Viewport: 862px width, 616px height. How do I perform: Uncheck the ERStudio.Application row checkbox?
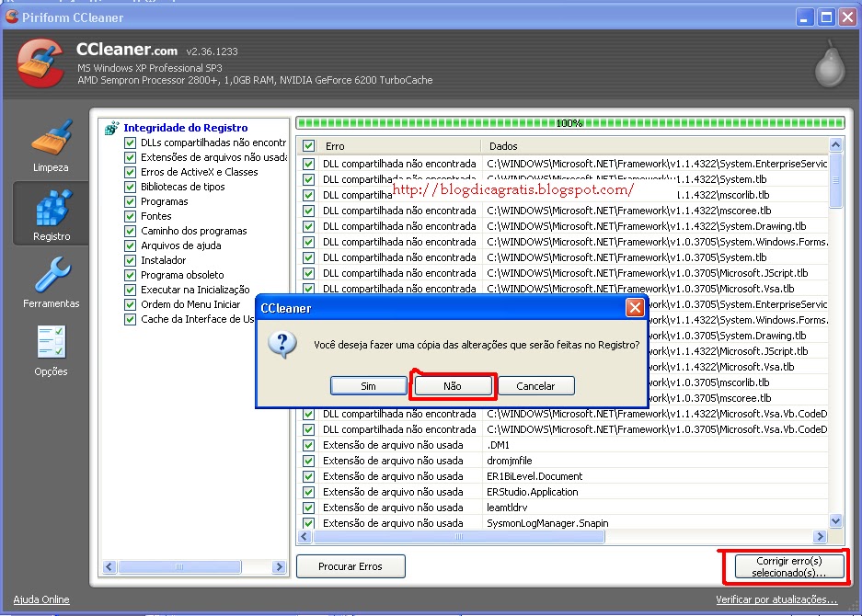tap(308, 493)
